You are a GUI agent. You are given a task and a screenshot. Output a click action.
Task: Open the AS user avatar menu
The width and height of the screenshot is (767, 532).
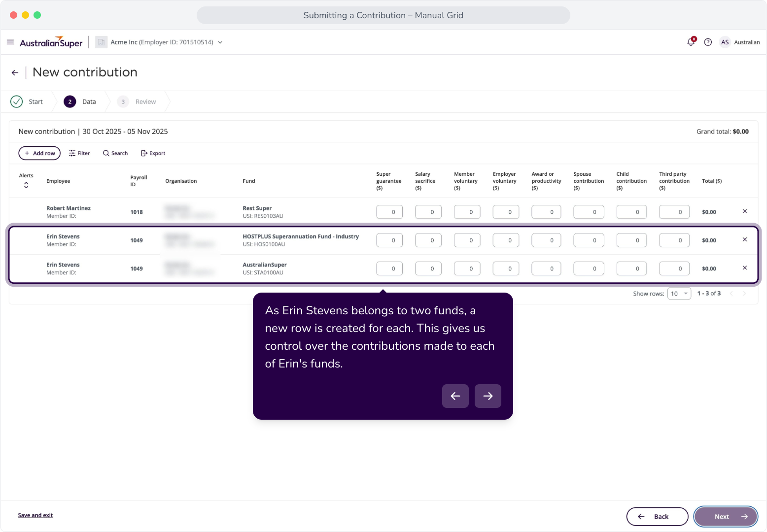click(725, 42)
